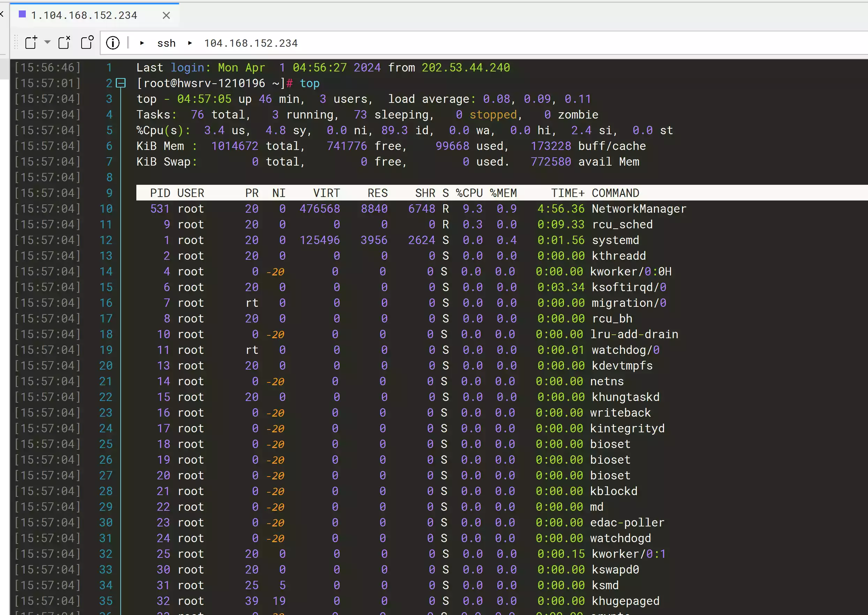Click the kswapd0 process name
Screen dimensions: 868x615
point(616,570)
